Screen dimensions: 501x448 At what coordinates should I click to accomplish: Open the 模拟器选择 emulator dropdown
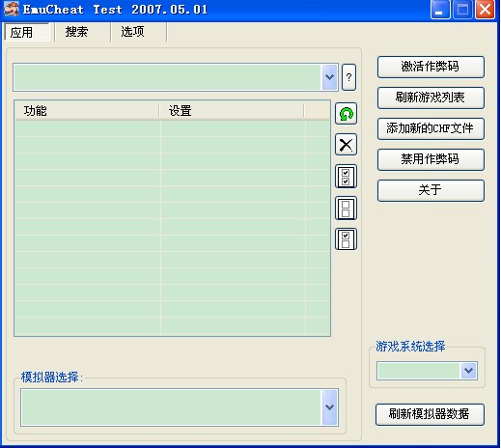(x=329, y=407)
